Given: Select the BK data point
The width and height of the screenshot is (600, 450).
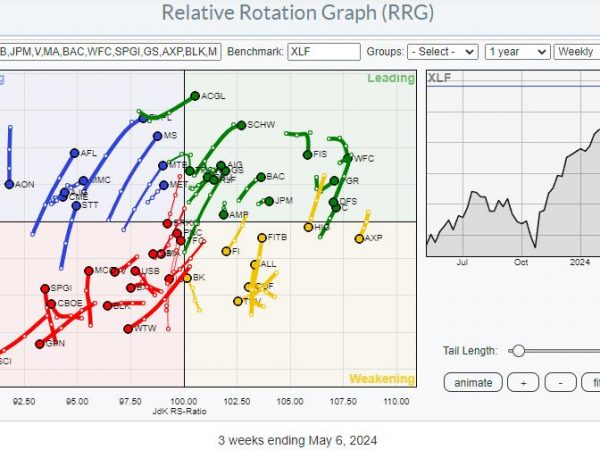Looking at the screenshot, I should tap(187, 278).
